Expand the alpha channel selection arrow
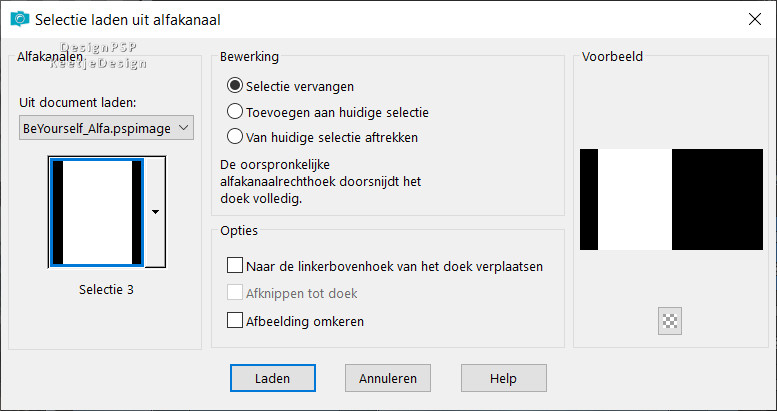This screenshot has height=411, width=777. click(155, 212)
